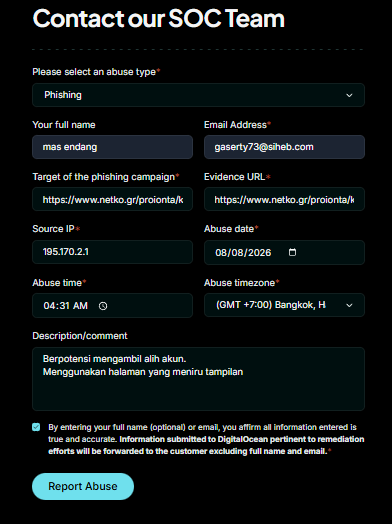This screenshot has height=524, width=392.
Task: Expand the Abuse timezone dropdown
Action: click(x=284, y=305)
